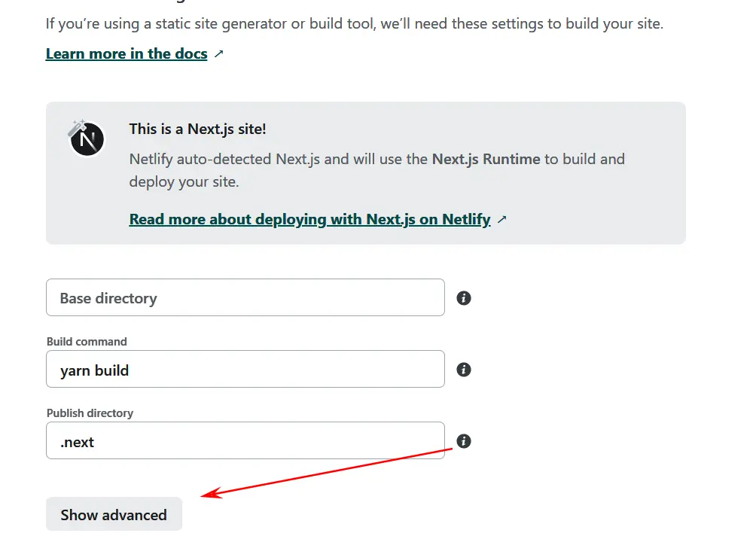Select the '.next' publish directory field
Screen dimensions: 756x536
coord(245,441)
